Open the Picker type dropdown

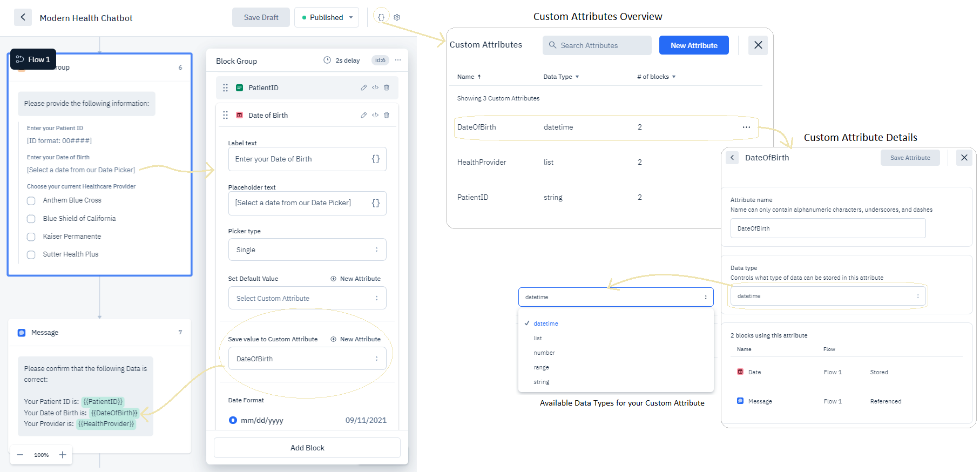click(307, 250)
